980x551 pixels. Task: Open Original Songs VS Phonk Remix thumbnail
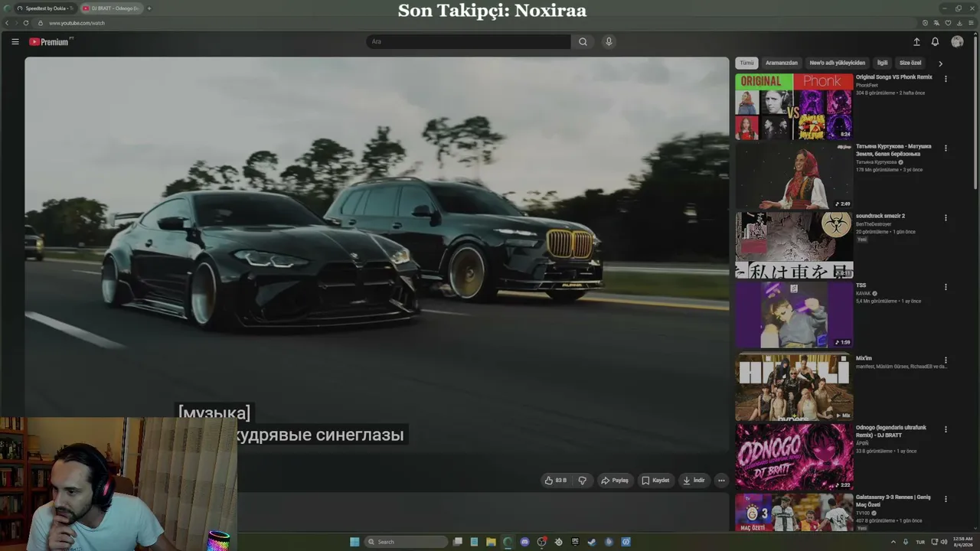(x=794, y=106)
